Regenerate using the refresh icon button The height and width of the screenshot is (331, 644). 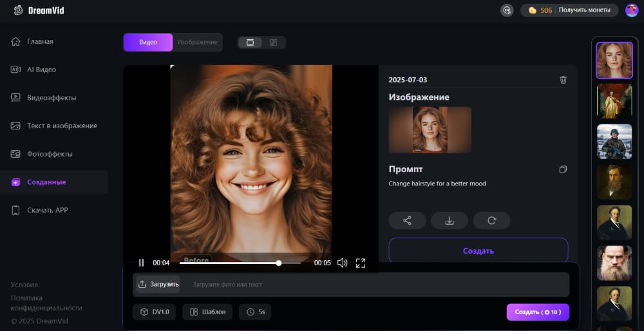[491, 220]
